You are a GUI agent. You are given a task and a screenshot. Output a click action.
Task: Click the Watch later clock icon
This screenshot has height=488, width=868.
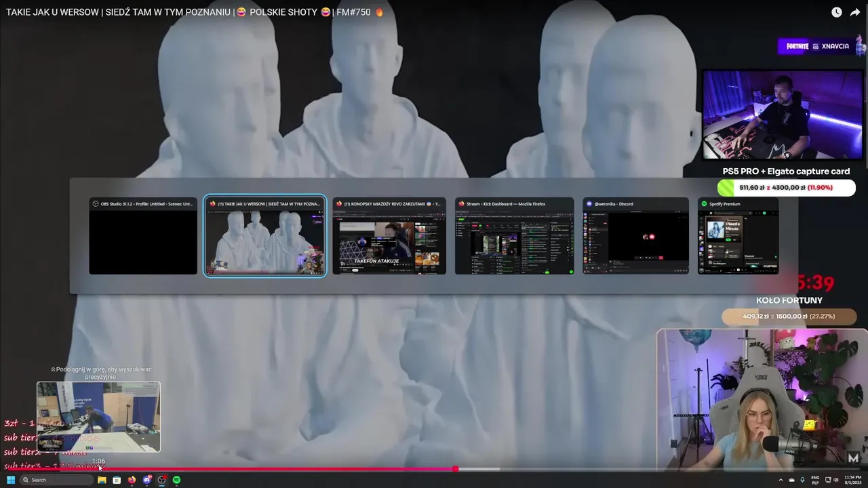coord(837,12)
